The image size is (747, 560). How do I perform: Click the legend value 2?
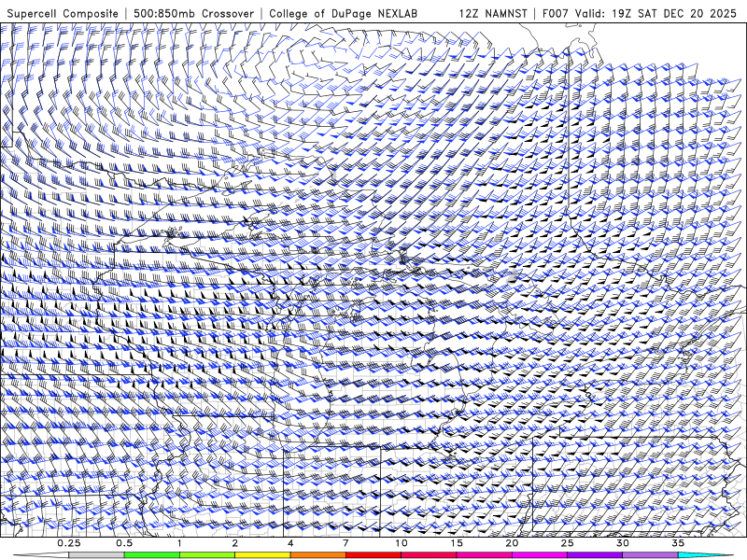click(235, 543)
